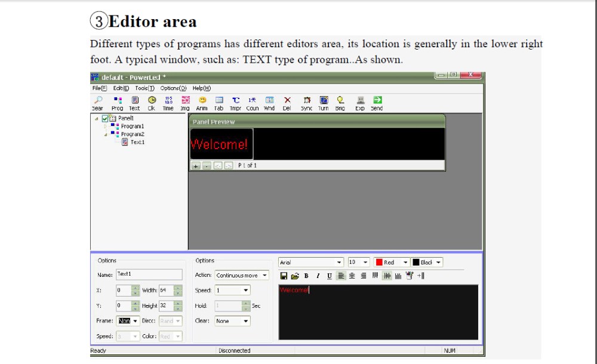Click the Sync toolbar icon

pyautogui.click(x=307, y=101)
